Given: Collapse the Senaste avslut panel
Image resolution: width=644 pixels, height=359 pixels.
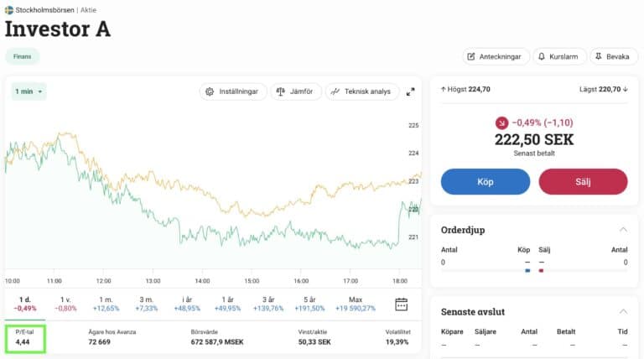Looking at the screenshot, I should pyautogui.click(x=622, y=311).
